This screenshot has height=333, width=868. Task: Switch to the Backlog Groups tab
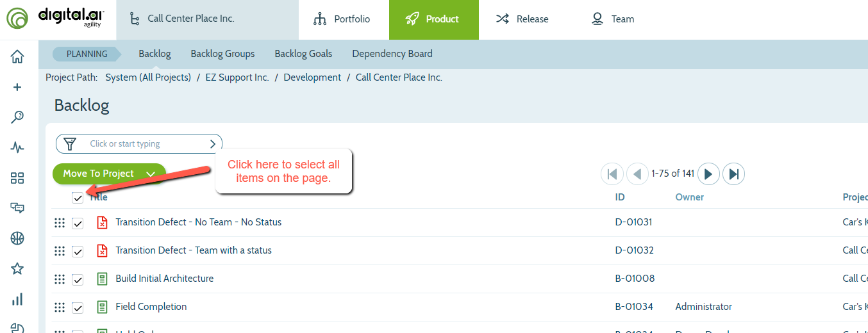point(222,54)
